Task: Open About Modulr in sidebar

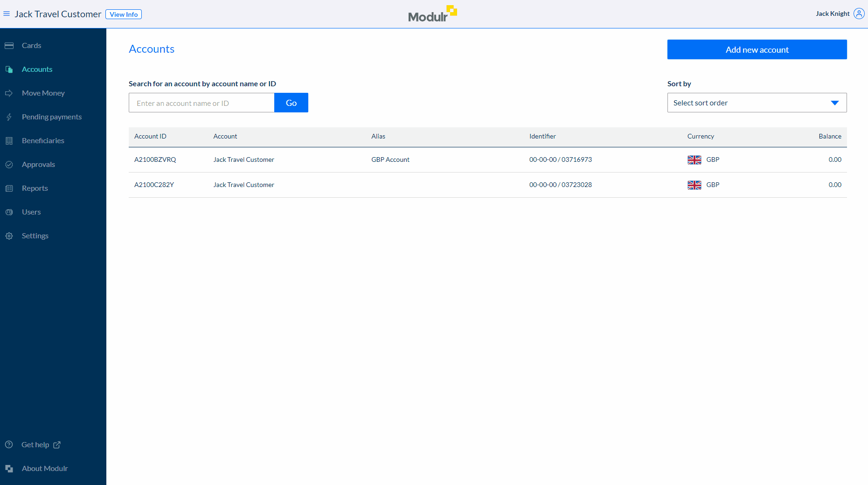Action: point(45,469)
